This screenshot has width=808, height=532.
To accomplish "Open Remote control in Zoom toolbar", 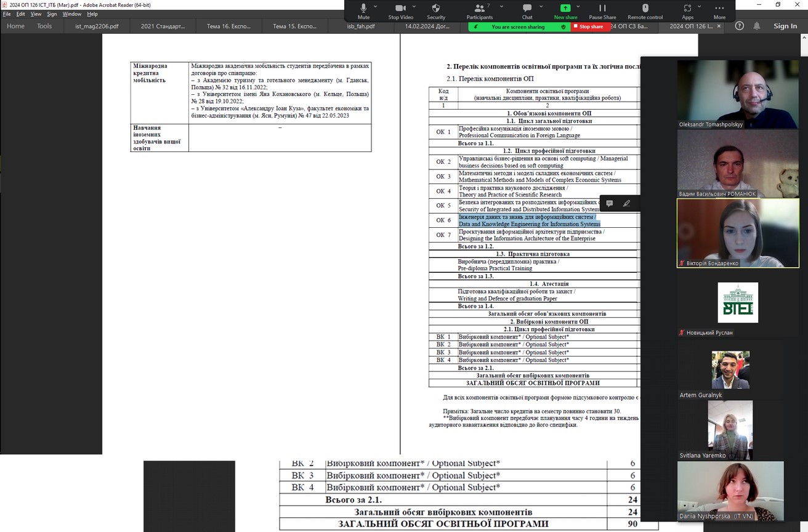I will click(x=645, y=9).
